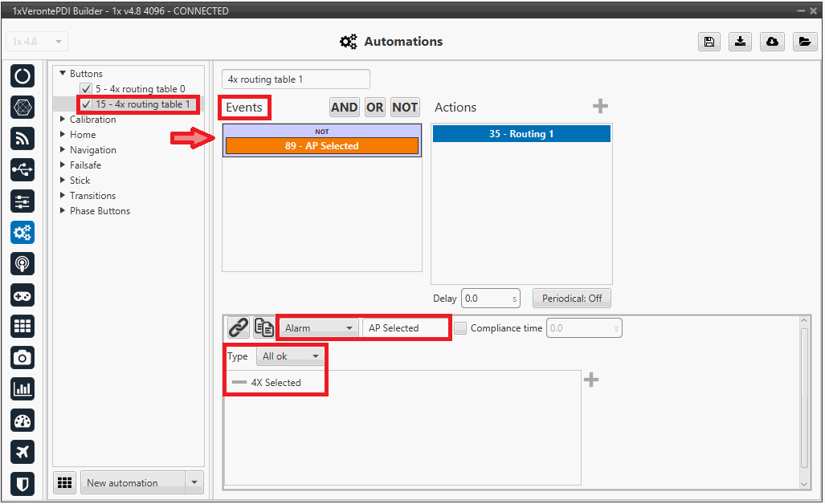The image size is (825, 504).
Task: Open the Veronte circular logo sidebar icon
Action: pos(22,76)
